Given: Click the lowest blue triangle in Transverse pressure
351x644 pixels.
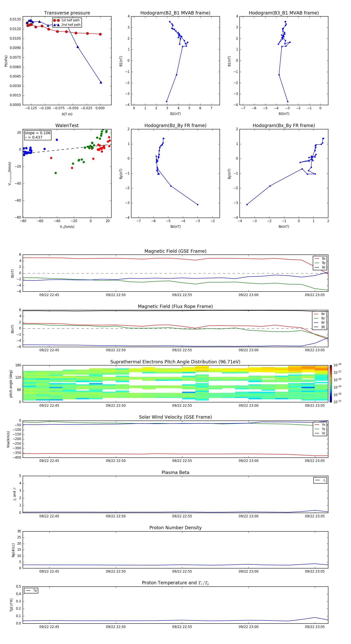Looking at the screenshot, I should tap(101, 82).
